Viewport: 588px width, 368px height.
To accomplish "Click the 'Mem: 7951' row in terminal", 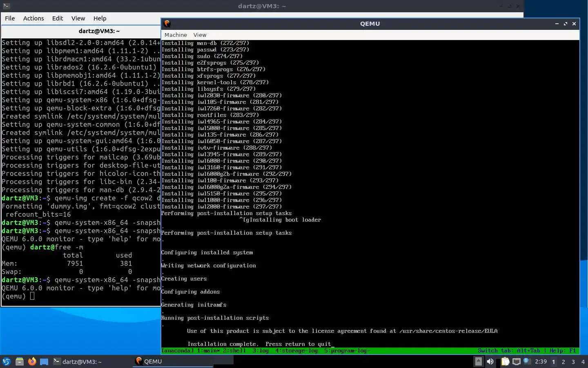I will 67,263.
